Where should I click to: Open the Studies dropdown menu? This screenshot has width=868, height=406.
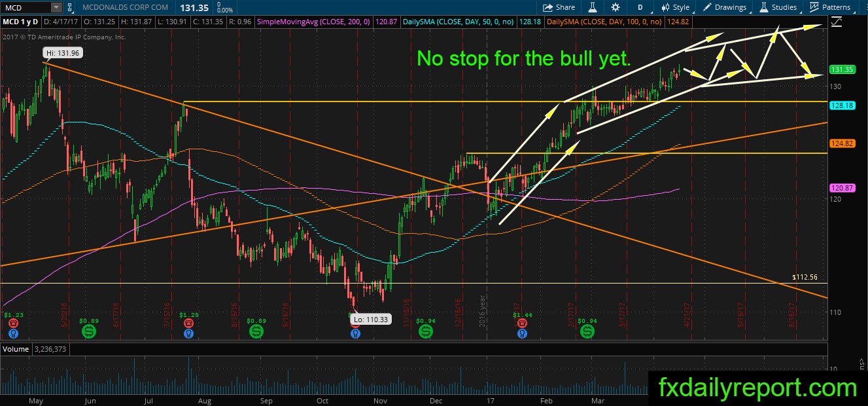[778, 7]
